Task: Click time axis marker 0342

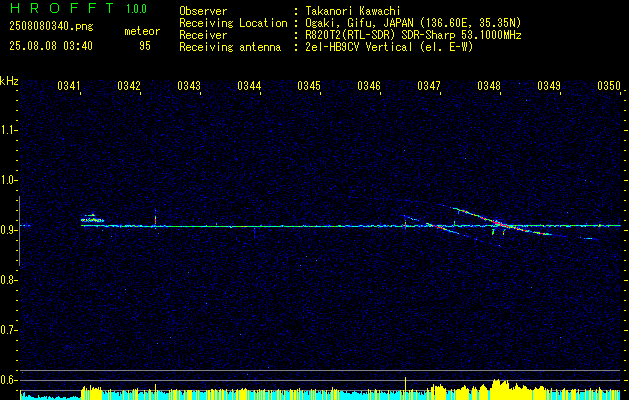Action: [x=129, y=85]
